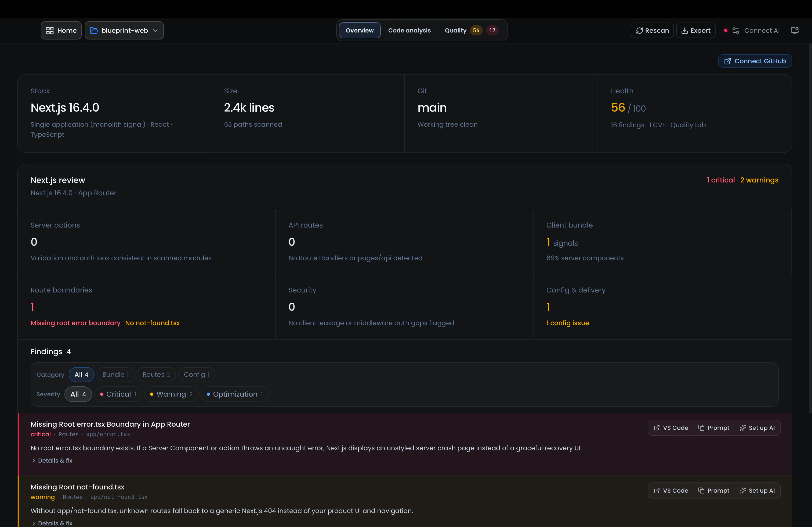Image resolution: width=812 pixels, height=527 pixels.
Task: Click the '1 critical' summary text
Action: pyautogui.click(x=720, y=180)
